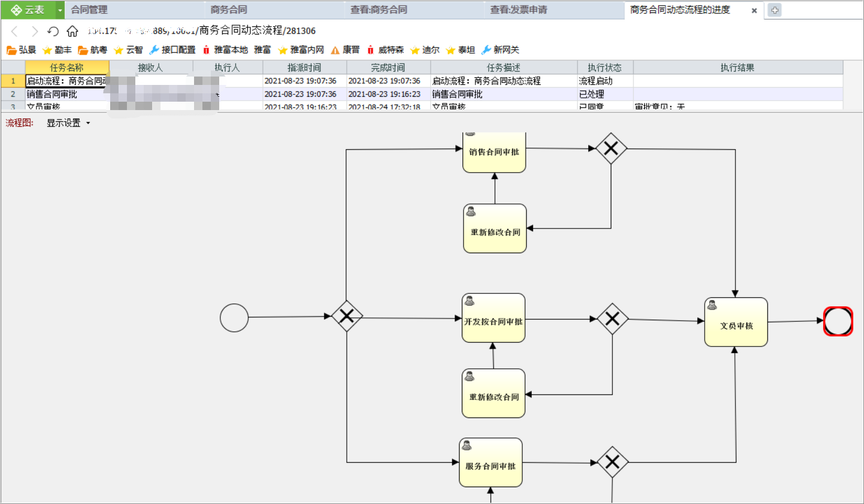Open the 迪尔 bookmark
This screenshot has height=504, width=864.
click(x=425, y=50)
